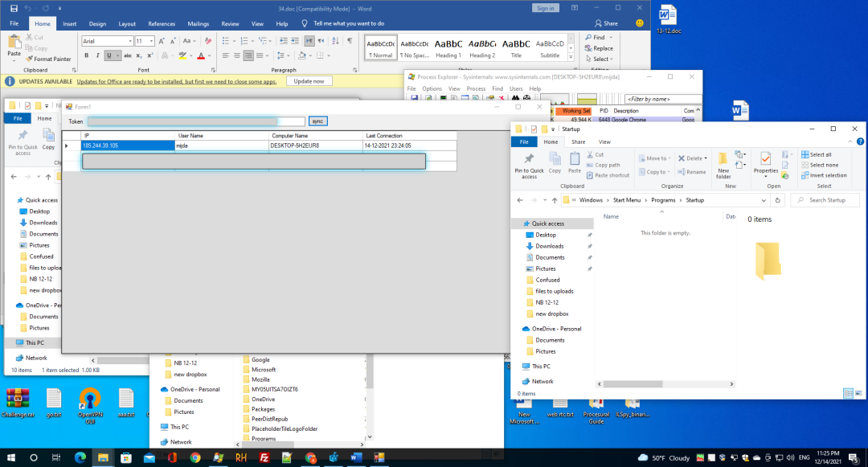Open the Mailings tab in Word
Image resolution: width=868 pixels, height=467 pixels.
(x=198, y=24)
